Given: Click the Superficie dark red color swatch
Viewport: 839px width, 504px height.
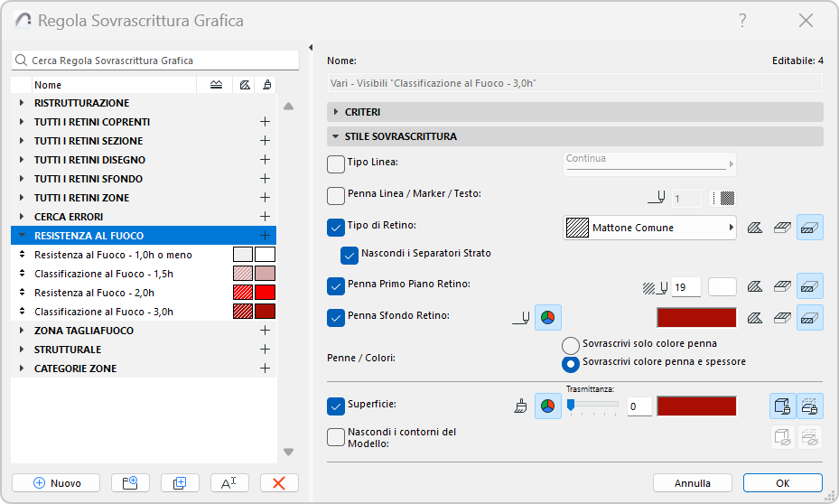Looking at the screenshot, I should (696, 406).
